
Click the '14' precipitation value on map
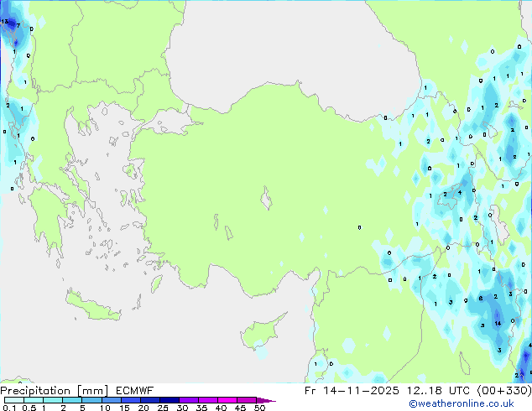click(x=498, y=323)
